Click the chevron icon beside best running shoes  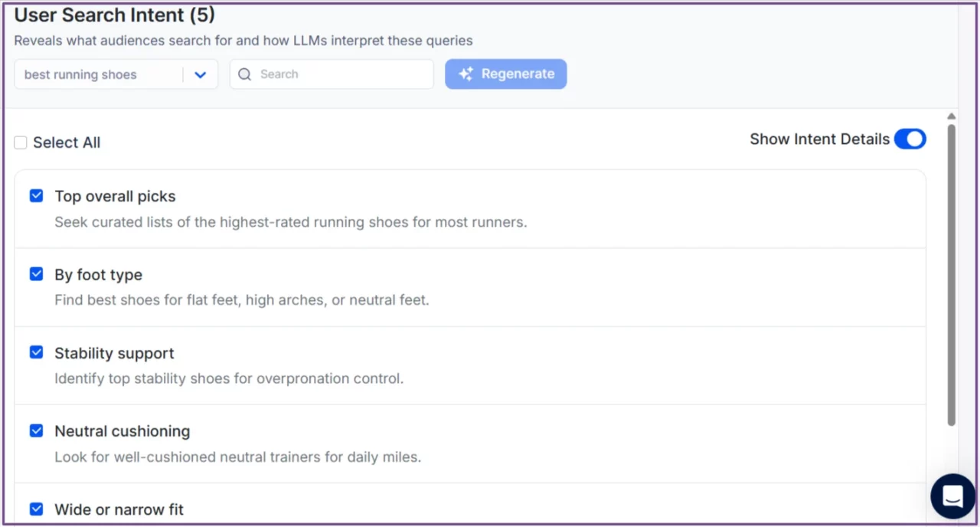200,74
